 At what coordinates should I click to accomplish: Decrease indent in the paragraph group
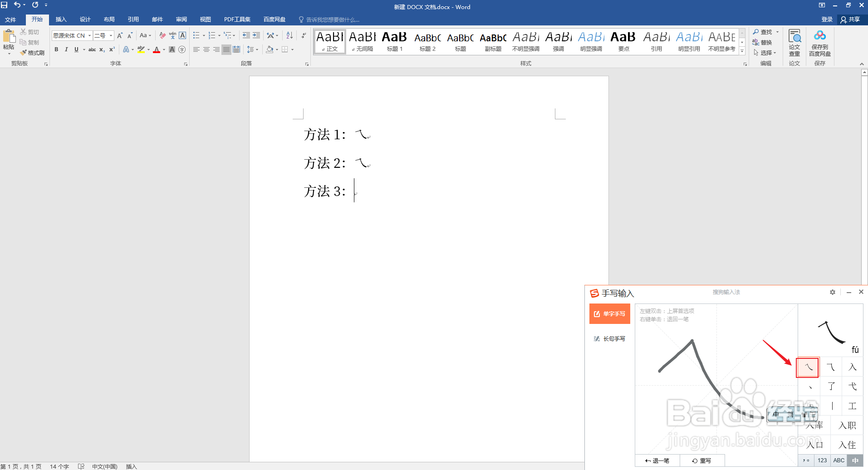click(x=246, y=35)
